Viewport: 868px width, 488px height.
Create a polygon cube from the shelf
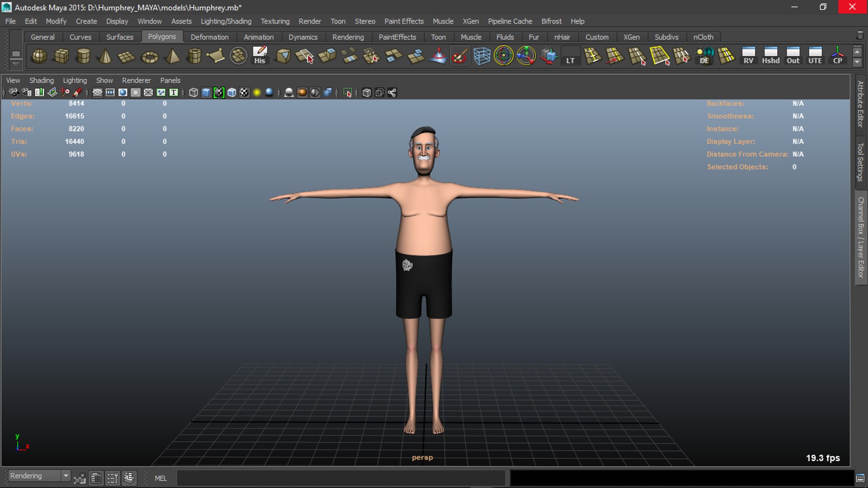tap(61, 56)
